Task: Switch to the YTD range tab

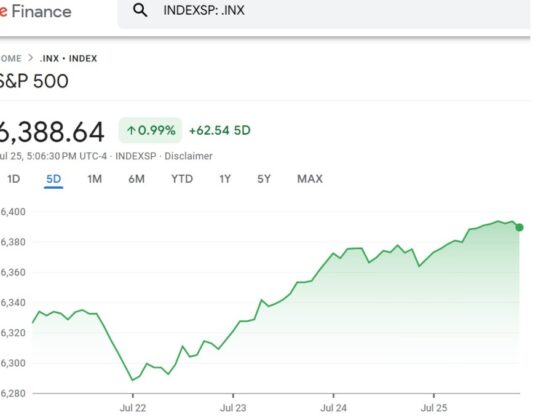Action: pos(182,179)
